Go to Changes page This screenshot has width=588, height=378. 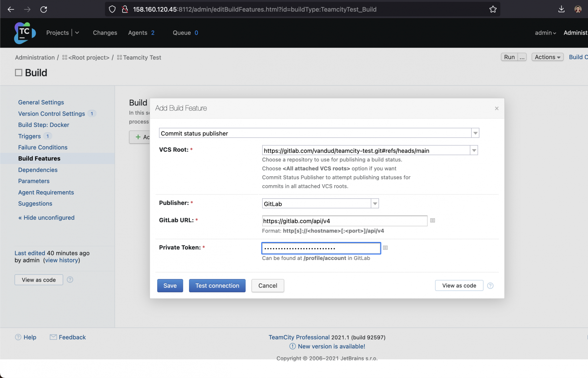click(x=105, y=33)
